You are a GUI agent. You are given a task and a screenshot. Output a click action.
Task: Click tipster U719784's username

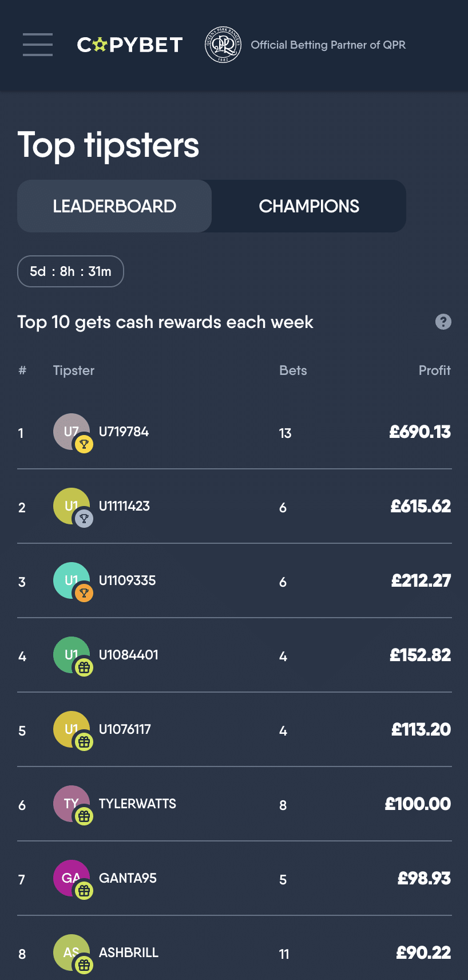point(124,432)
